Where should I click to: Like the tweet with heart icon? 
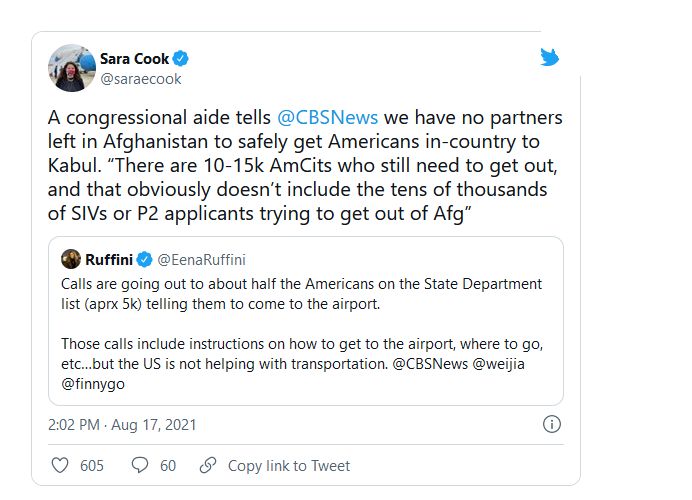coord(60,466)
